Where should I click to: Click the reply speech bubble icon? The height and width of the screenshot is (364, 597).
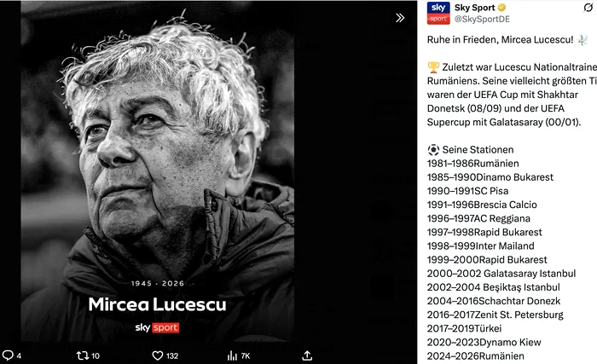pos(8,355)
